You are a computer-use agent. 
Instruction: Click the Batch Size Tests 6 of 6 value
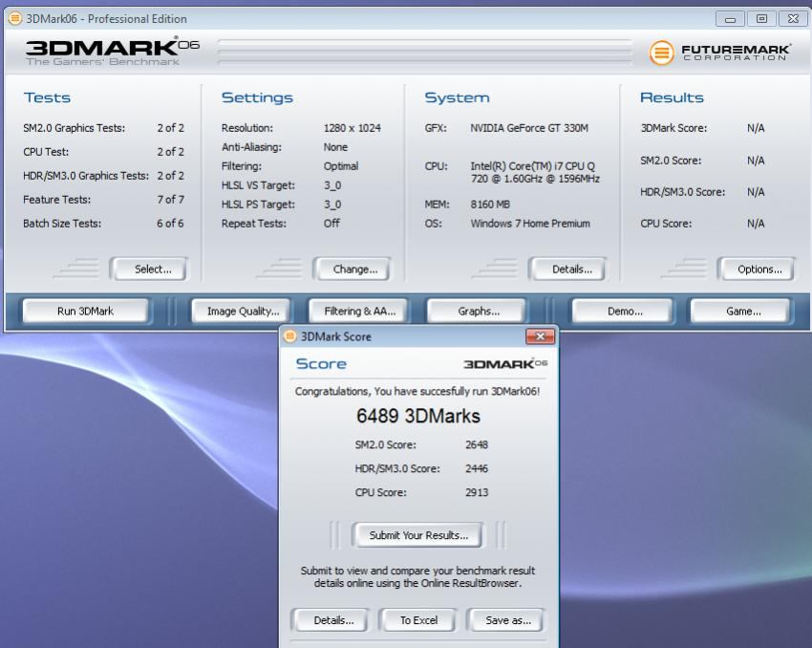point(170,224)
